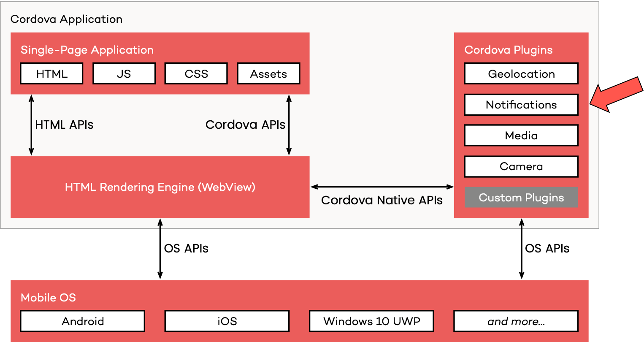Image resolution: width=644 pixels, height=342 pixels.
Task: Select the Geolocation plugin
Action: click(x=521, y=73)
